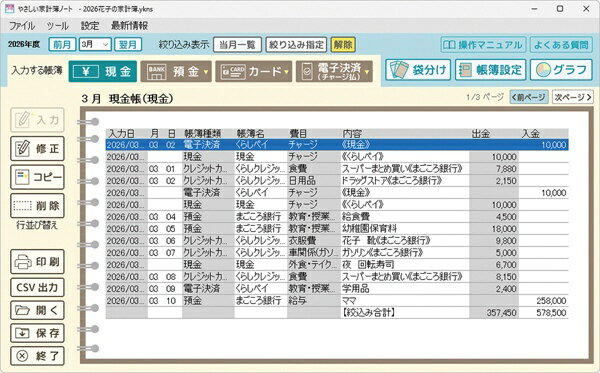600x373 pixels.
Task: Select the 現金 cash ledger button
Action: 103,72
